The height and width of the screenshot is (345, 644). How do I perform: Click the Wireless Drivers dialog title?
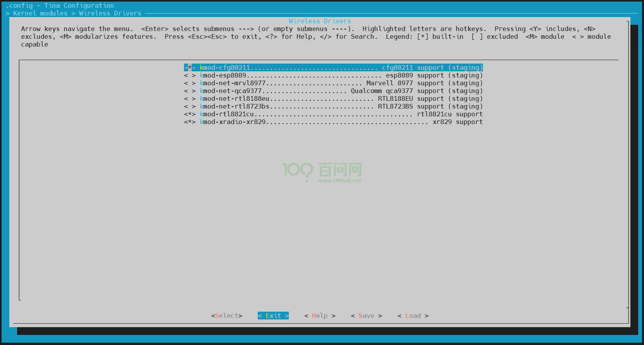319,21
